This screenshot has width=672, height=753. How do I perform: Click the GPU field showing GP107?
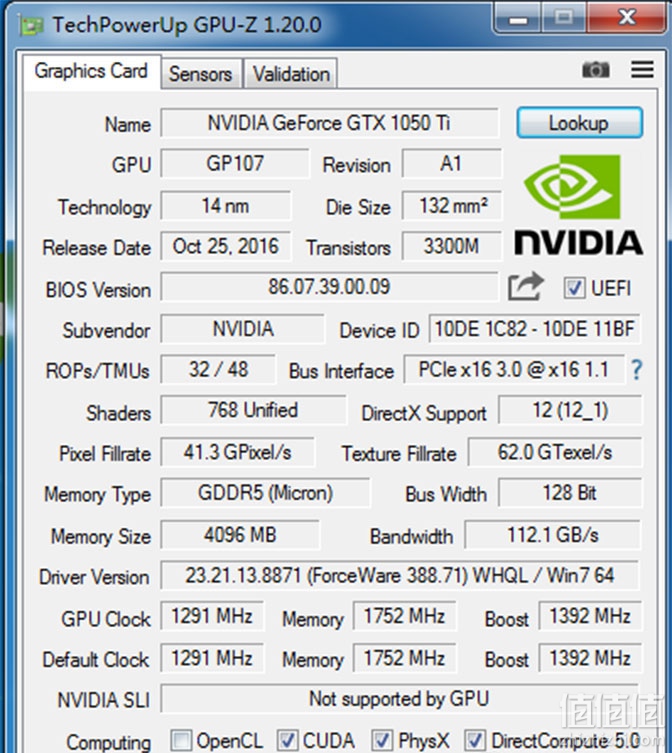(235, 163)
